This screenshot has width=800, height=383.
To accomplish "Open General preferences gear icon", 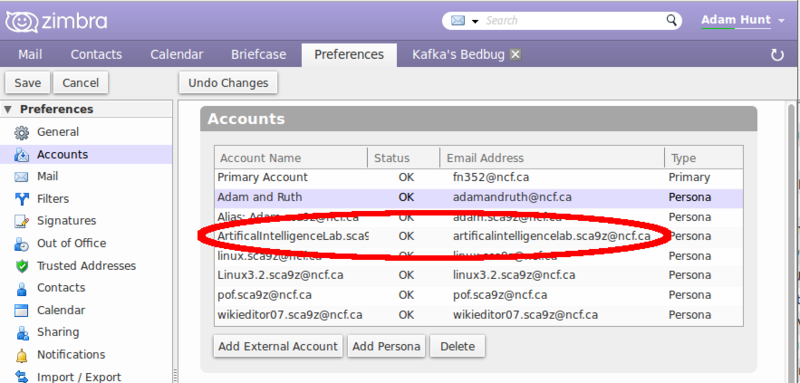I will tap(21, 133).
